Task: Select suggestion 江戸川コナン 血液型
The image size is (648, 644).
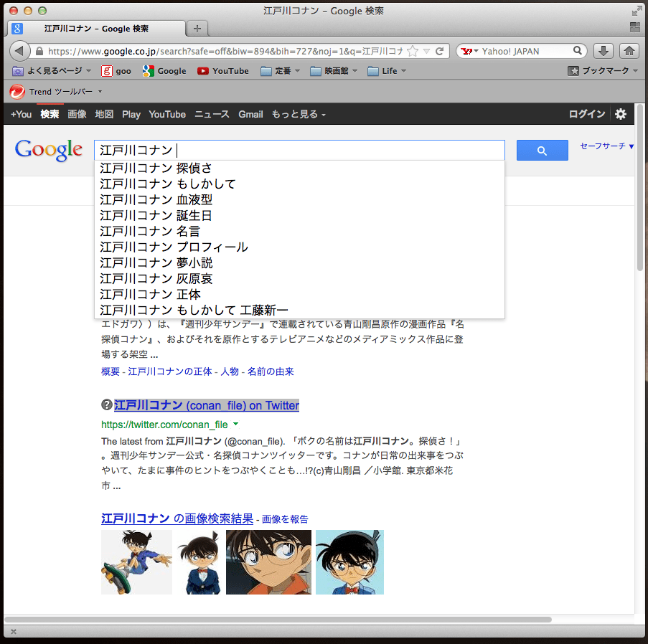Action: click(300, 199)
